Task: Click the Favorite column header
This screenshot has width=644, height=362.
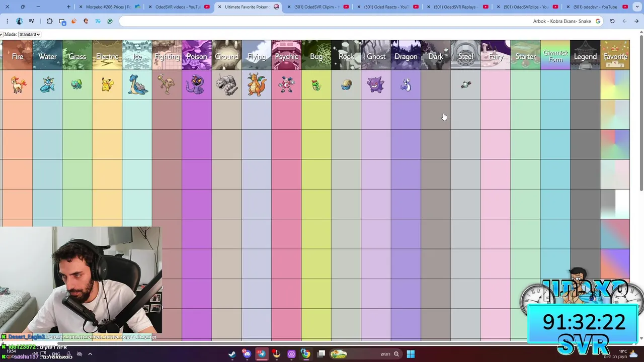Action: click(615, 55)
